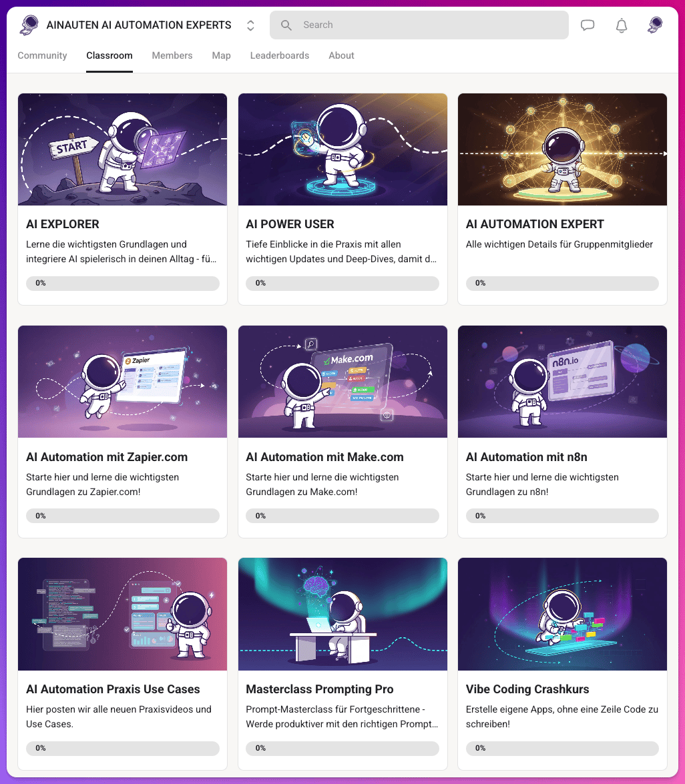Click the AI POWER USER thumbnail

click(342, 149)
